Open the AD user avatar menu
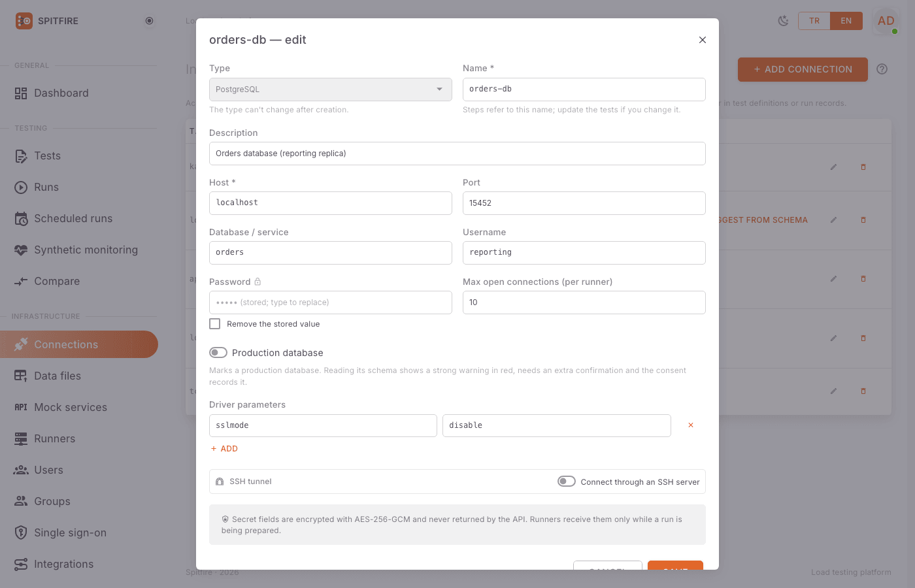 click(x=886, y=21)
